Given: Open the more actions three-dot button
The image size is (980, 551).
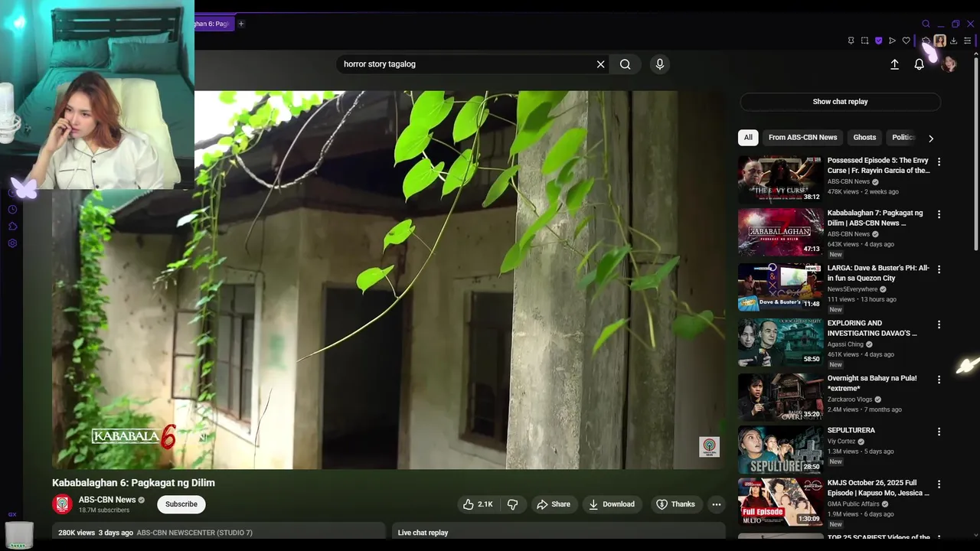Looking at the screenshot, I should click(717, 504).
